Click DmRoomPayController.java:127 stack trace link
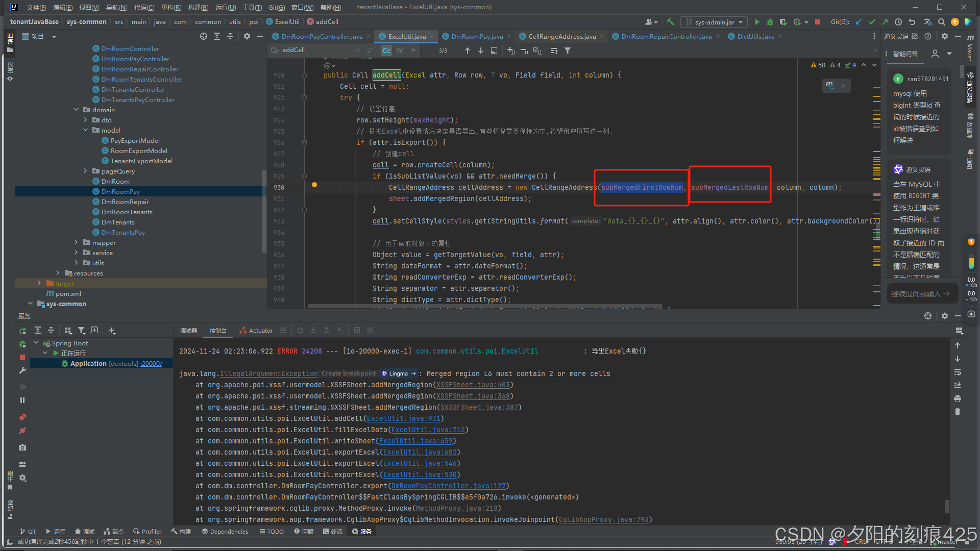The width and height of the screenshot is (980, 551). [448, 486]
